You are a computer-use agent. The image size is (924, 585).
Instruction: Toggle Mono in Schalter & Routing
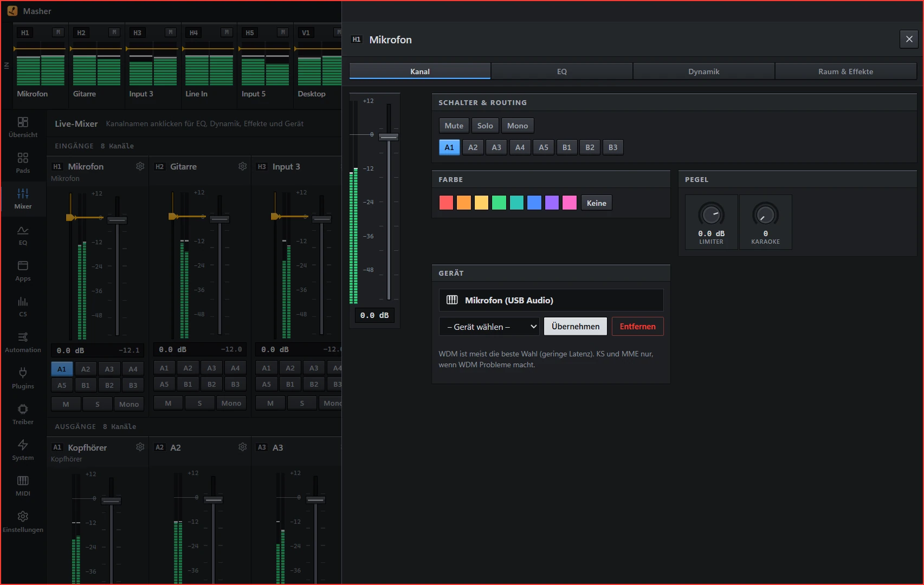pyautogui.click(x=518, y=126)
